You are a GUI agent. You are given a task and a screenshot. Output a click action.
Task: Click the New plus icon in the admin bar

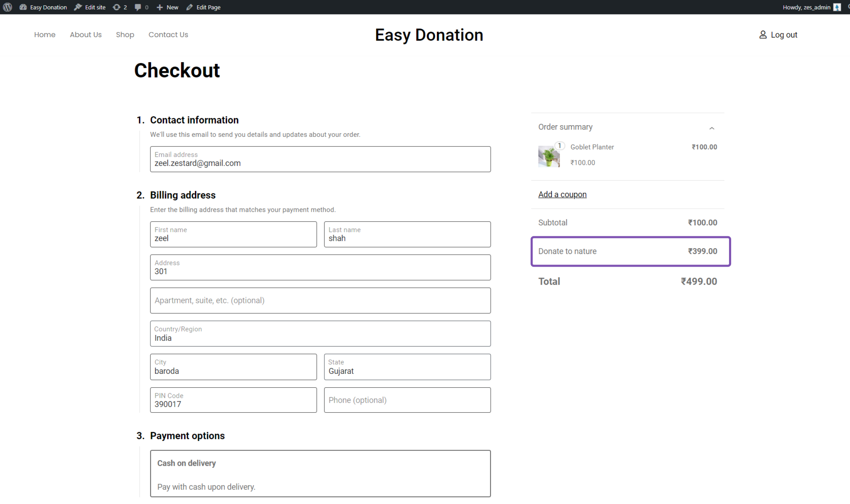tap(160, 7)
